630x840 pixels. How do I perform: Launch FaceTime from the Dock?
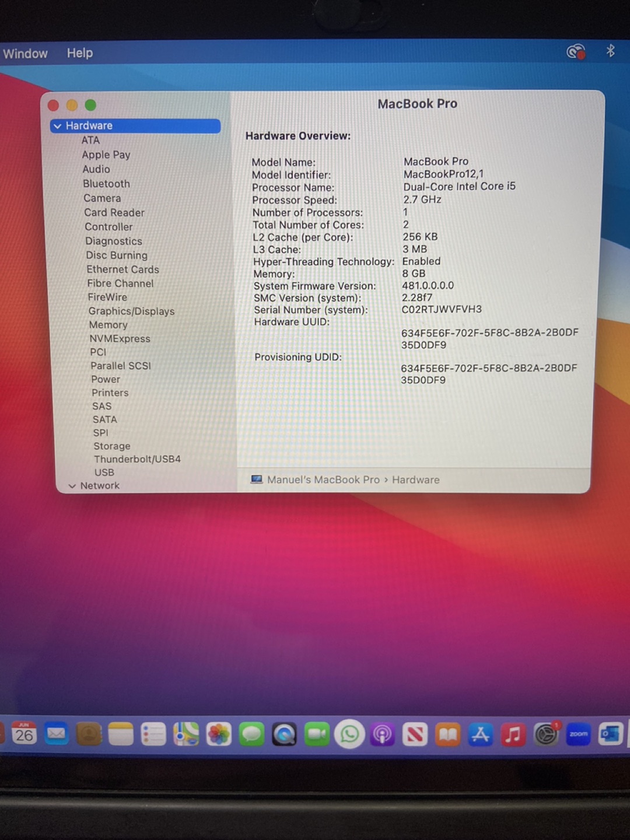point(317,734)
